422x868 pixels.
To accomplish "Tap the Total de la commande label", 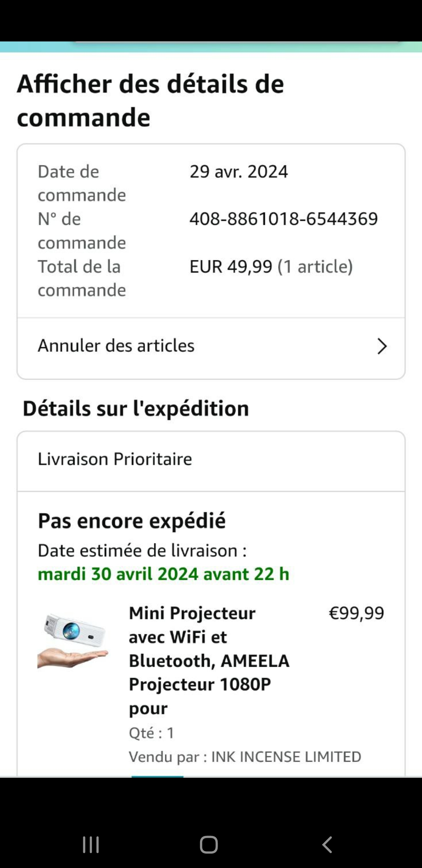I will pos(82,278).
